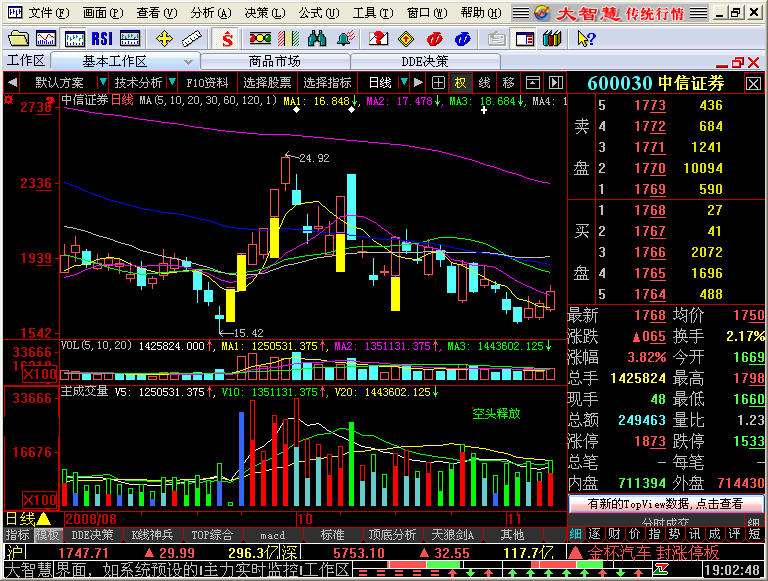
Task: Click the chart question-mark icon
Action: [x=378, y=39]
